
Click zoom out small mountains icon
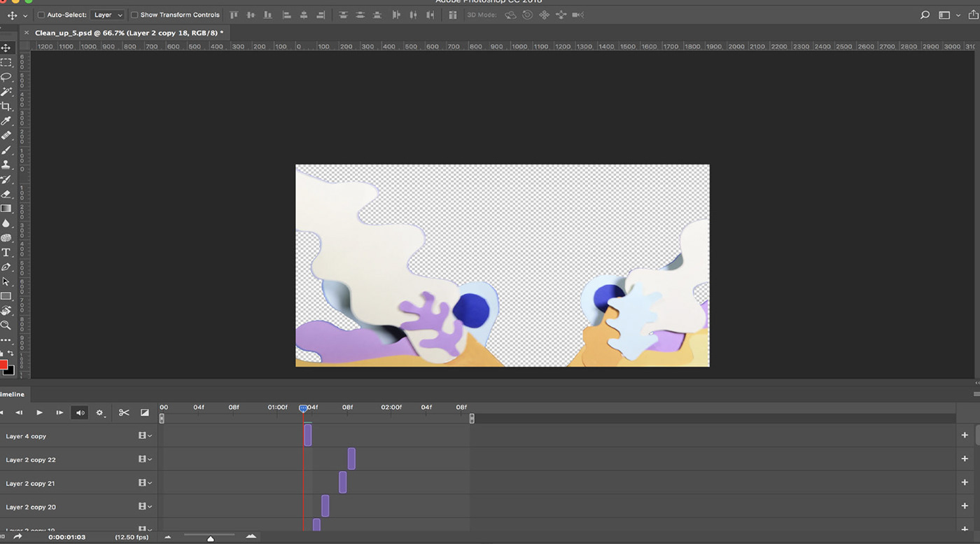[x=167, y=537]
